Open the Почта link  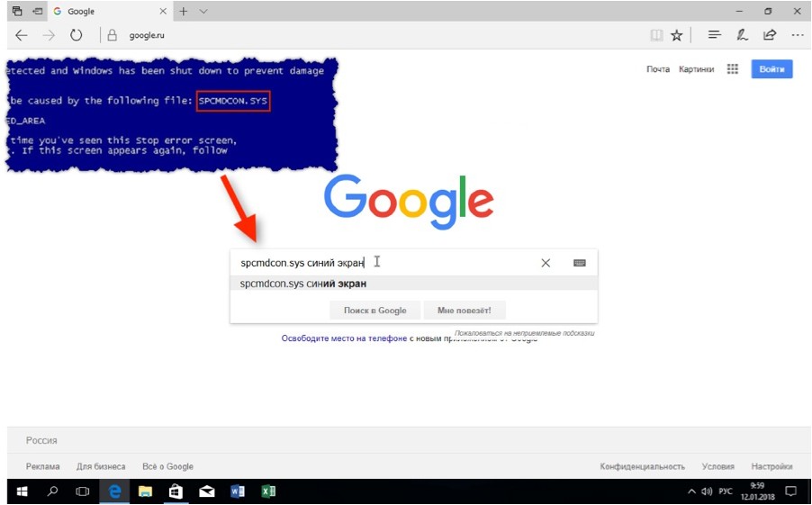[x=658, y=69]
